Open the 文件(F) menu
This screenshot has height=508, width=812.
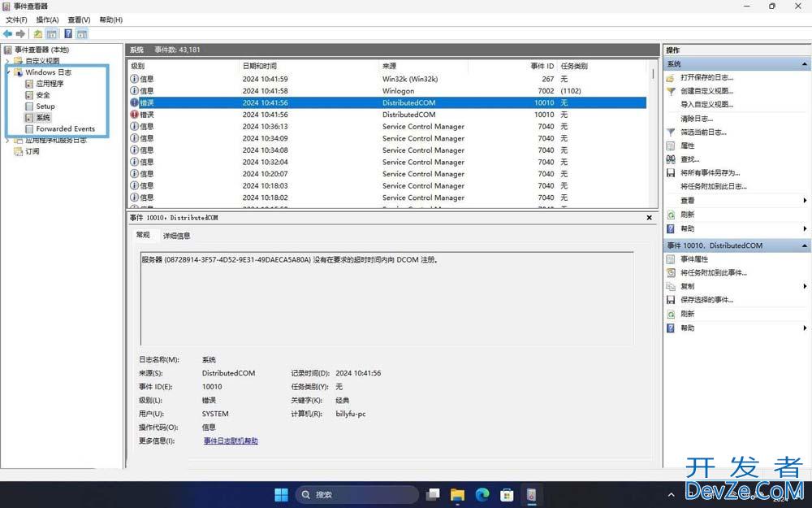tap(16, 20)
